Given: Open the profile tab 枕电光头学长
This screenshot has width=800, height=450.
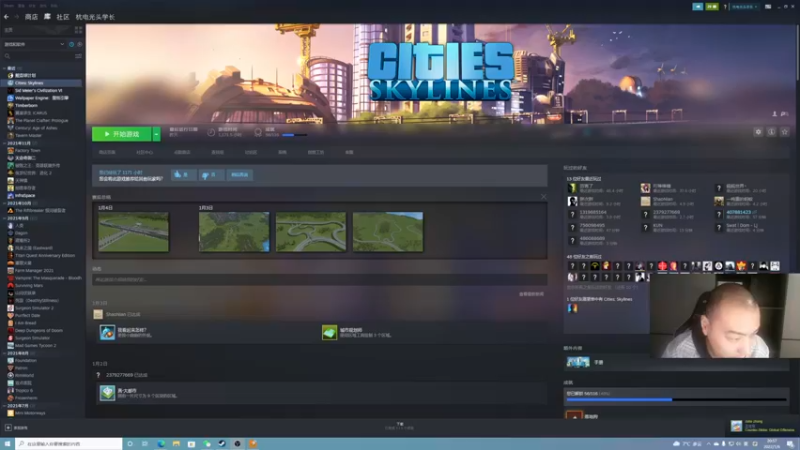Looking at the screenshot, I should 95,17.
